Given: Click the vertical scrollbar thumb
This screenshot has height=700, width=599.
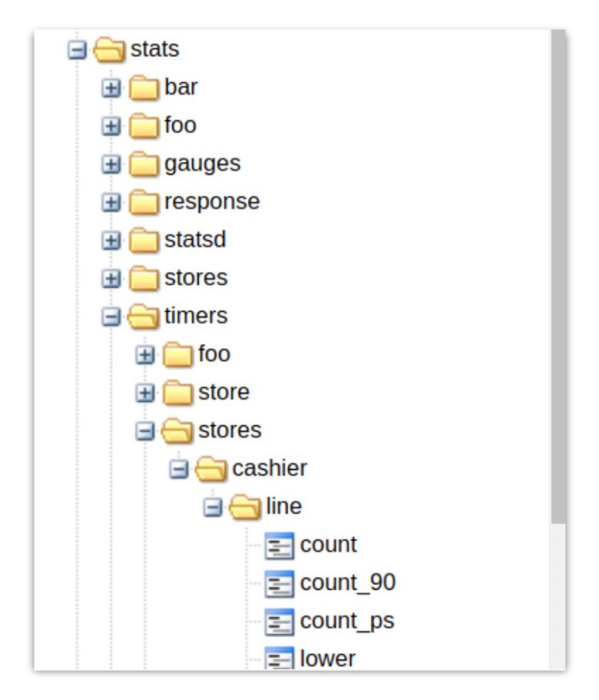Looking at the screenshot, I should 558,277.
